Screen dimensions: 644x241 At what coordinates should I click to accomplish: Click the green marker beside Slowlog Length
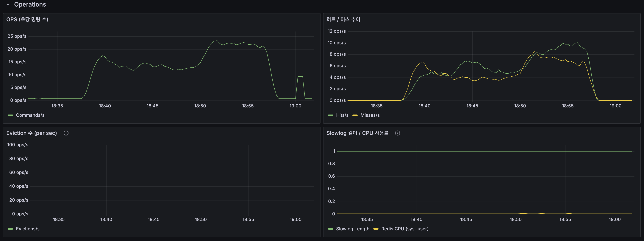(x=331, y=228)
